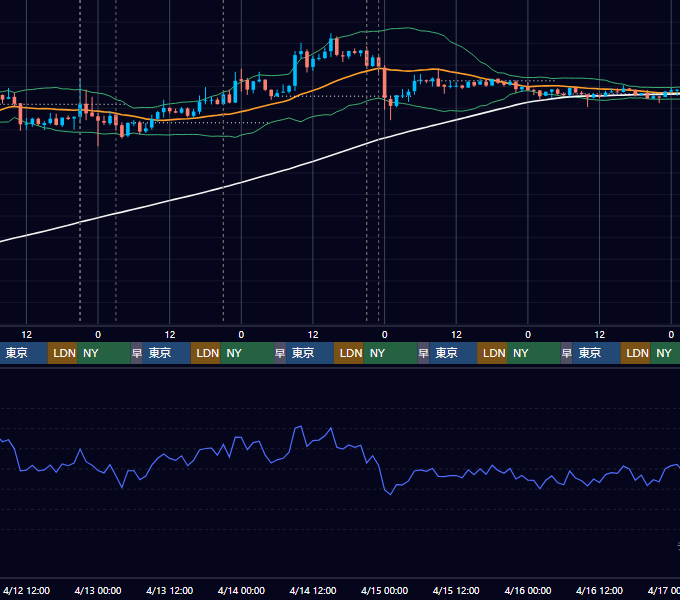
Task: Click NY session block above 4/15 00:00
Action: coord(390,353)
